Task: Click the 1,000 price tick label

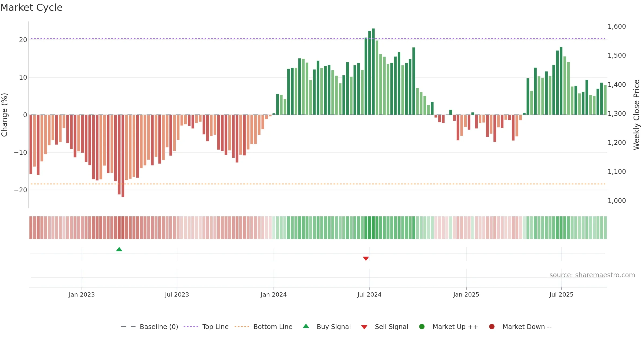Action: pos(617,201)
